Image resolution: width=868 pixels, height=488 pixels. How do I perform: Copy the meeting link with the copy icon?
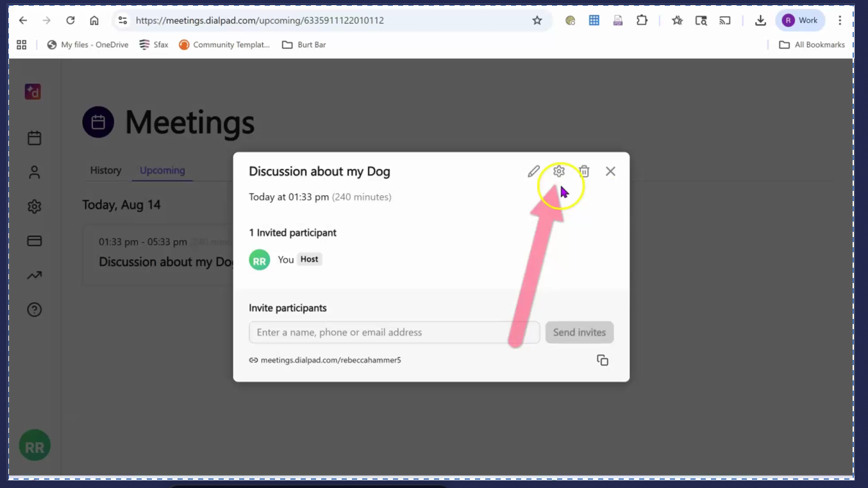(x=603, y=360)
